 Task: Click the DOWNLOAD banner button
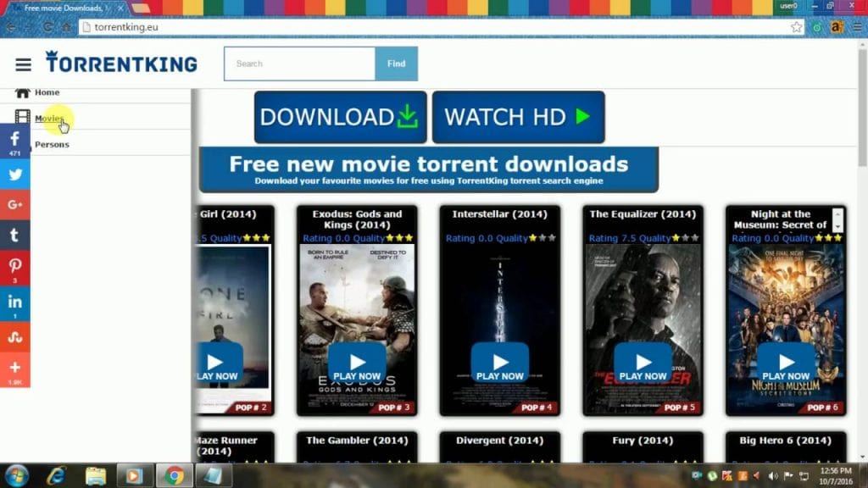(341, 117)
